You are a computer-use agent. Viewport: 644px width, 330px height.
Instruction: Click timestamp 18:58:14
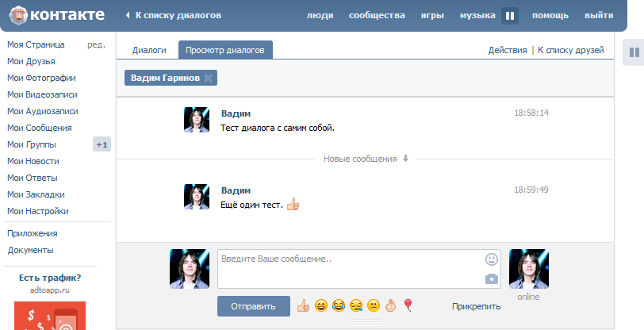531,113
